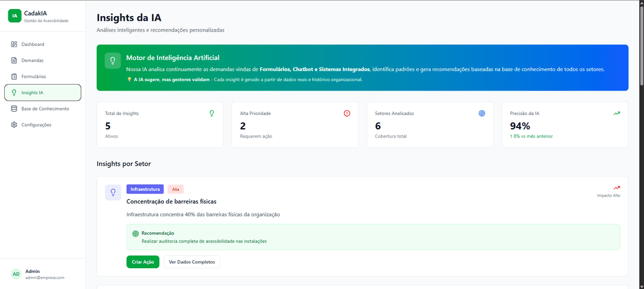This screenshot has width=644, height=289.
Task: Click the blue target icon on Setores Analisados
Action: coord(482,113)
